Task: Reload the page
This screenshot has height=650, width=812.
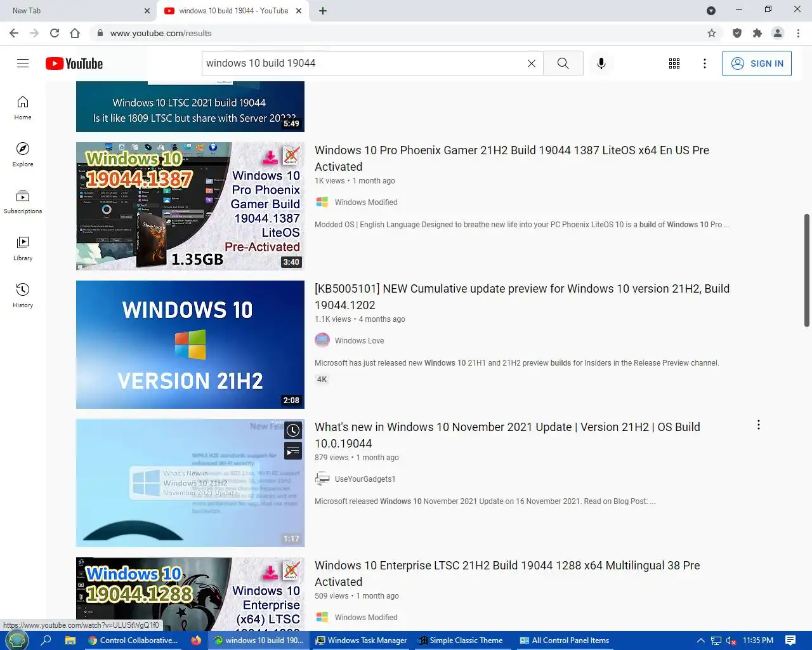Action: pyautogui.click(x=55, y=33)
